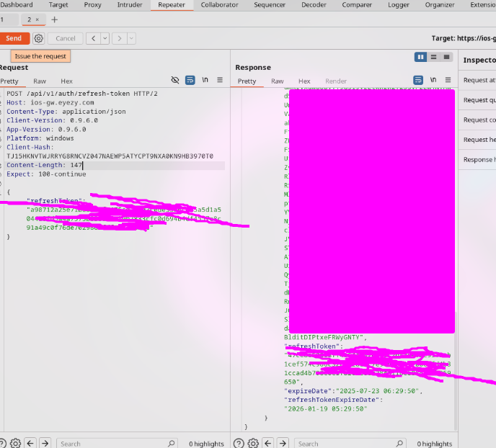Click the refreshTokenExpireDate value
Screen dimensions: 496x448
(326, 409)
